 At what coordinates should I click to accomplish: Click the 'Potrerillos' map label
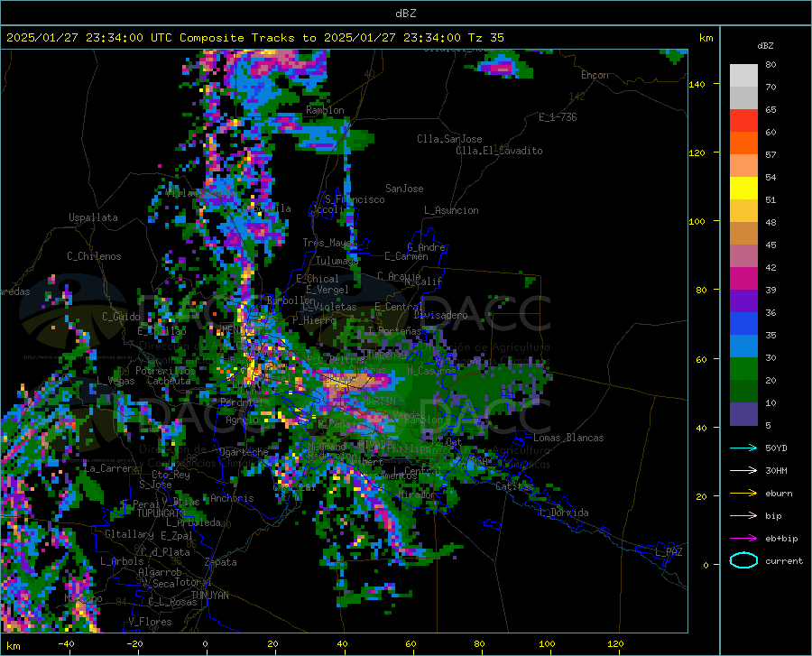[x=165, y=371]
